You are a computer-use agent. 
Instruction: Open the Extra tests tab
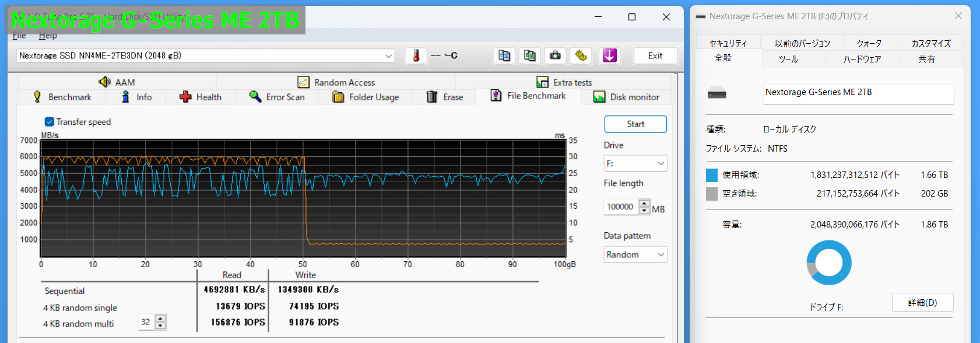pos(564,82)
